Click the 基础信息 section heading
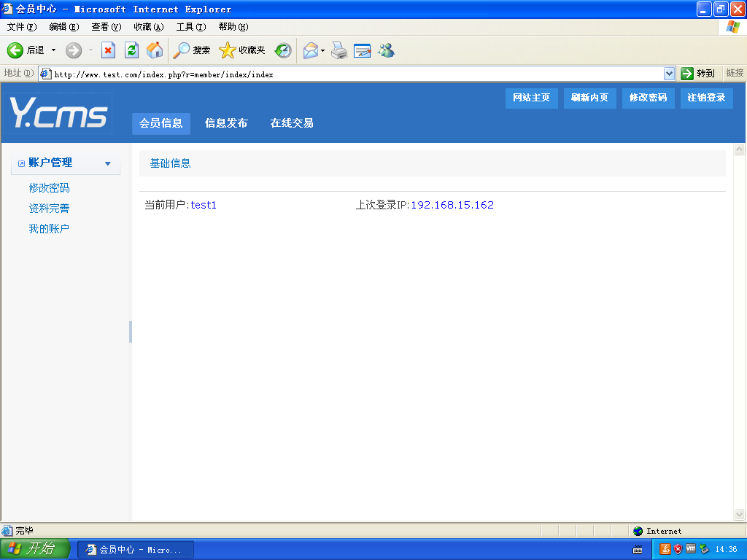The height and width of the screenshot is (560, 747). [170, 163]
